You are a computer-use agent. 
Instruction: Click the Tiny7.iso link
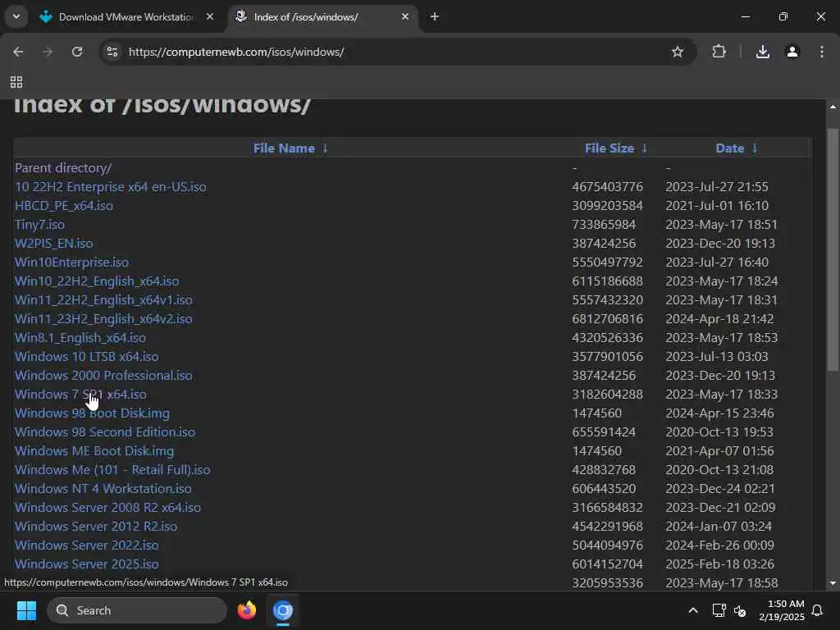(x=39, y=225)
